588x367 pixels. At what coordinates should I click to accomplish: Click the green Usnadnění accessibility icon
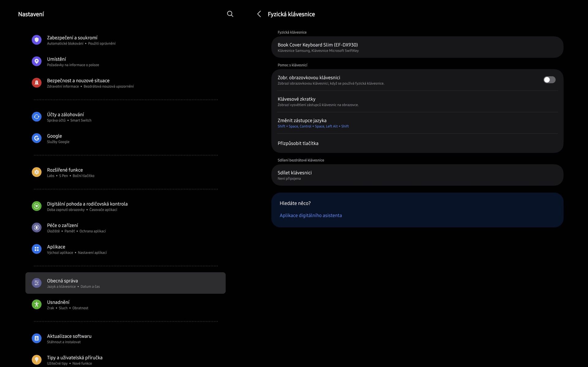[x=36, y=305]
